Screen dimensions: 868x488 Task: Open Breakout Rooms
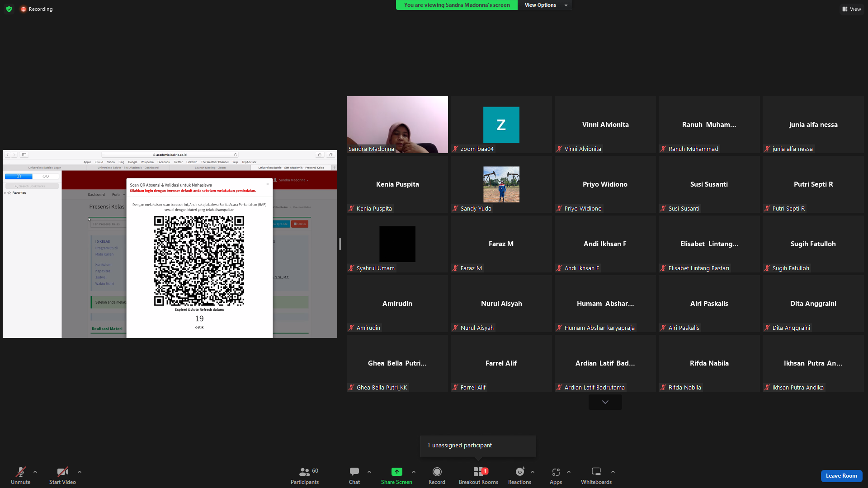478,475
